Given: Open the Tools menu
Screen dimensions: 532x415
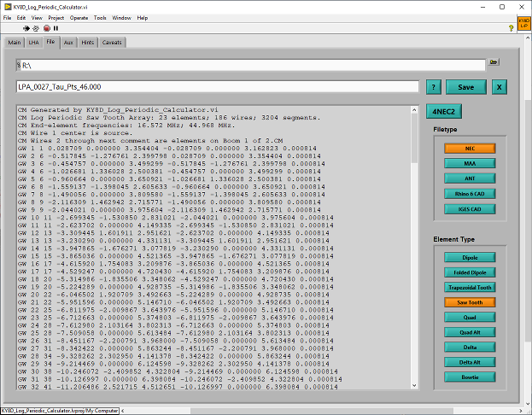Looking at the screenshot, I should (100, 18).
